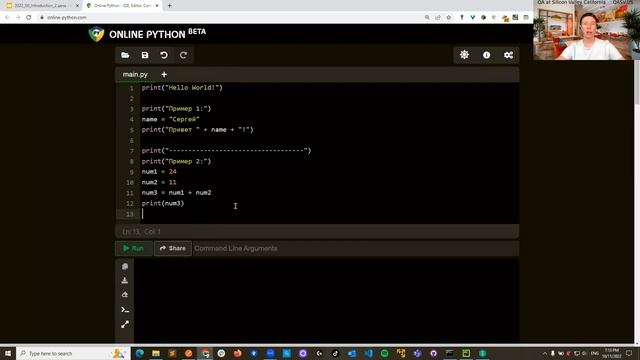This screenshot has width=640, height=360.
Task: Switch to the first browser tab
Action: tap(41, 6)
